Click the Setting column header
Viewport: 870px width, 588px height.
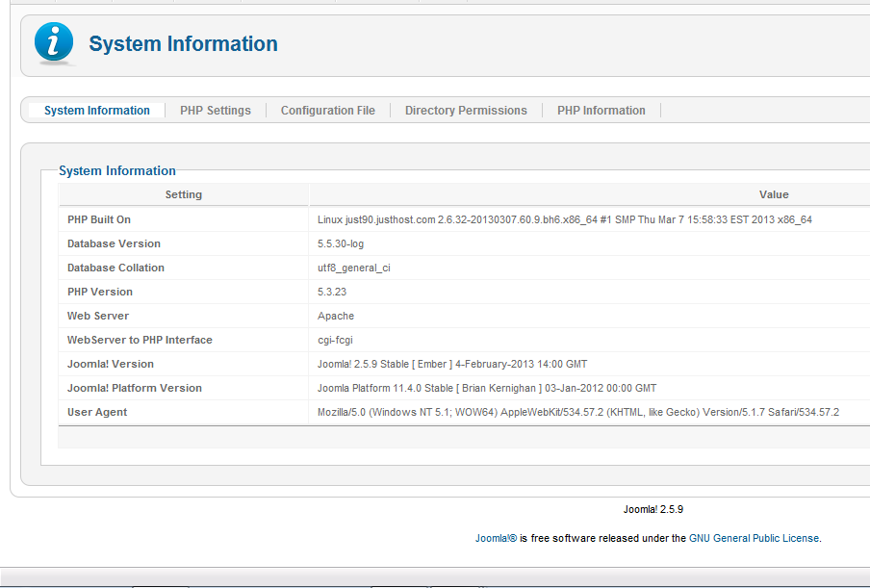click(183, 194)
